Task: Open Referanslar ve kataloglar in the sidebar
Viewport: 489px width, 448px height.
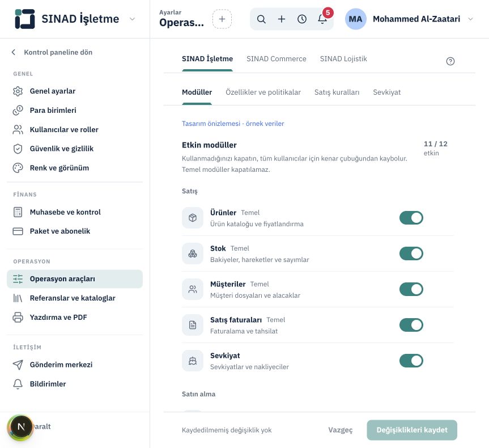Action: coord(75,298)
